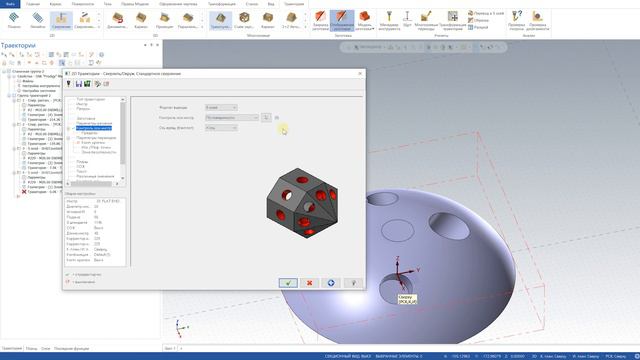Click the Help question mark button in the dialog
Screen dimensions: 640x360
coord(353,283)
